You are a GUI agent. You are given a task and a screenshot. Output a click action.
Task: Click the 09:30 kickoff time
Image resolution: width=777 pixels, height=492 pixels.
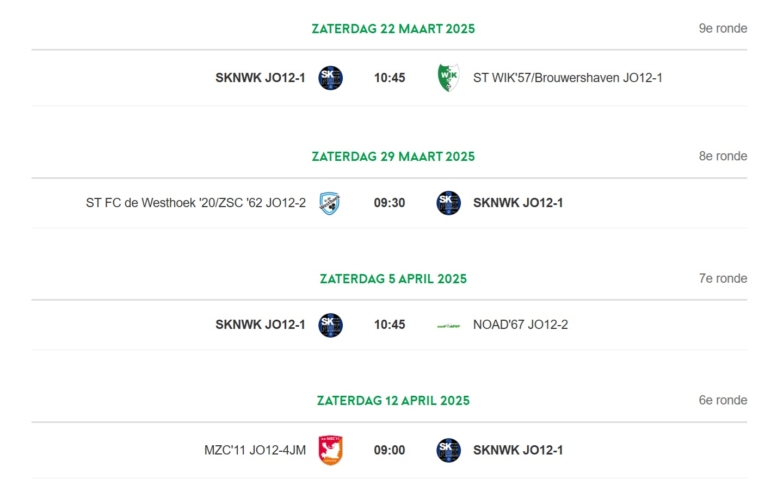click(x=389, y=203)
